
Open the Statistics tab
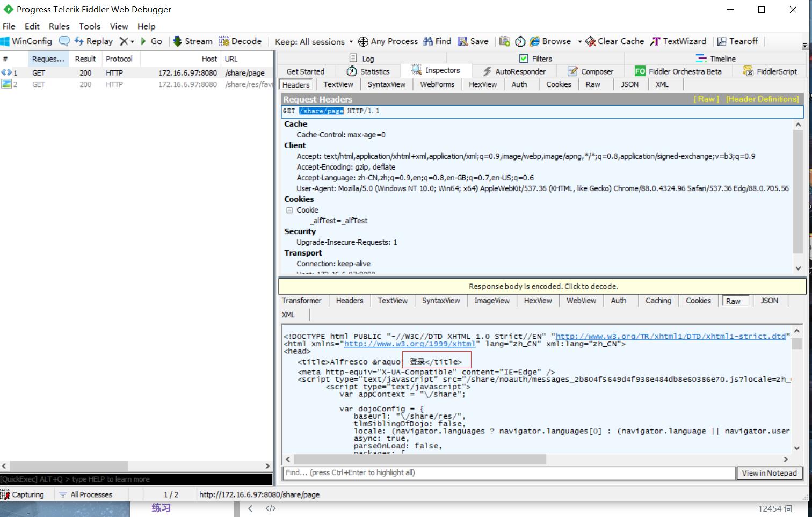tap(368, 71)
